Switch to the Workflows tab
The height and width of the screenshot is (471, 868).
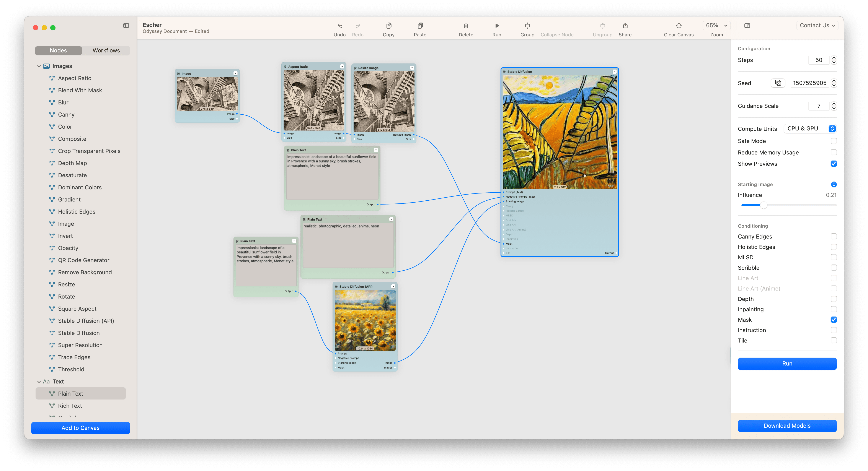[106, 50]
